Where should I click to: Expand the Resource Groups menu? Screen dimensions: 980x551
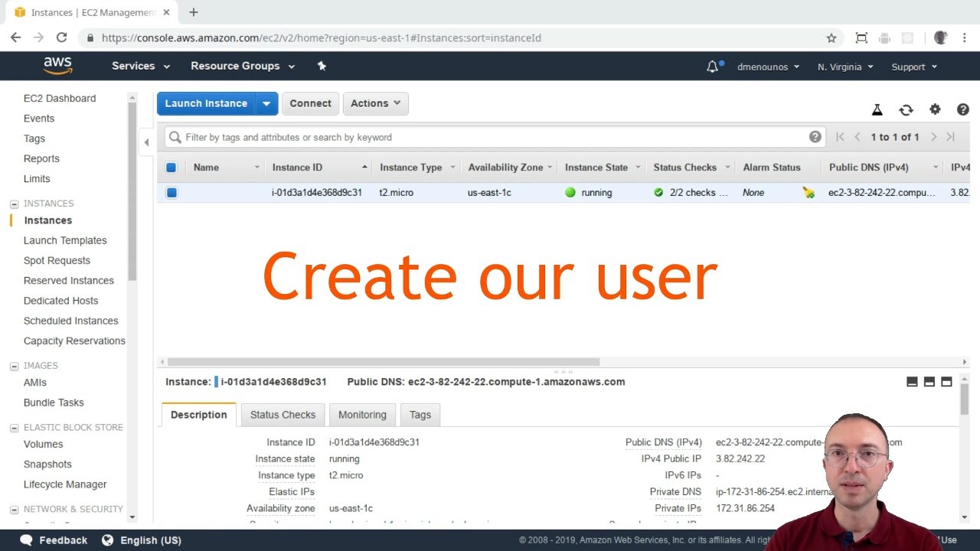point(243,67)
